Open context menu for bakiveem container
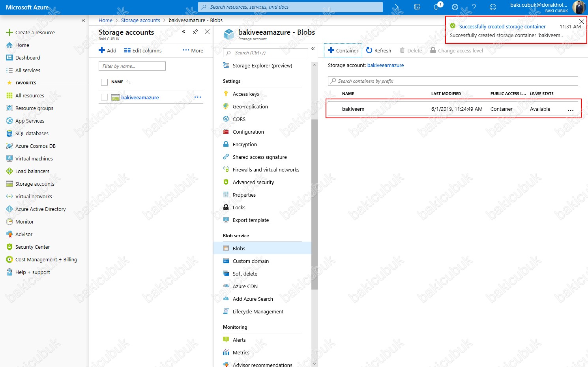 [571, 110]
